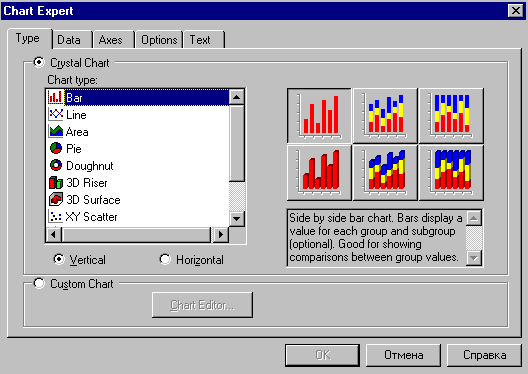Choose the Vertical orientation option
This screenshot has height=374, width=528.
pos(59,259)
